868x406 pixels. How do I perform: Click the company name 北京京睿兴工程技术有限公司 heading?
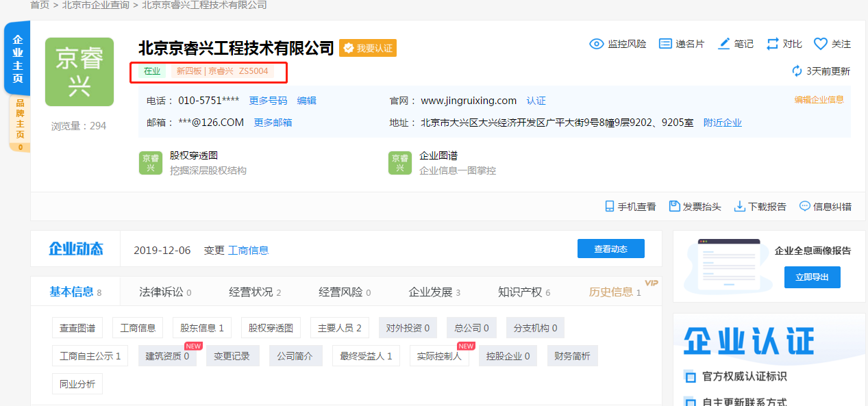(x=236, y=48)
